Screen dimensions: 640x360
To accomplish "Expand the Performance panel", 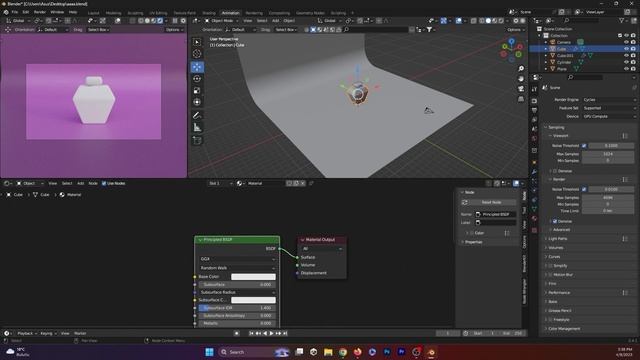I will pos(559,293).
